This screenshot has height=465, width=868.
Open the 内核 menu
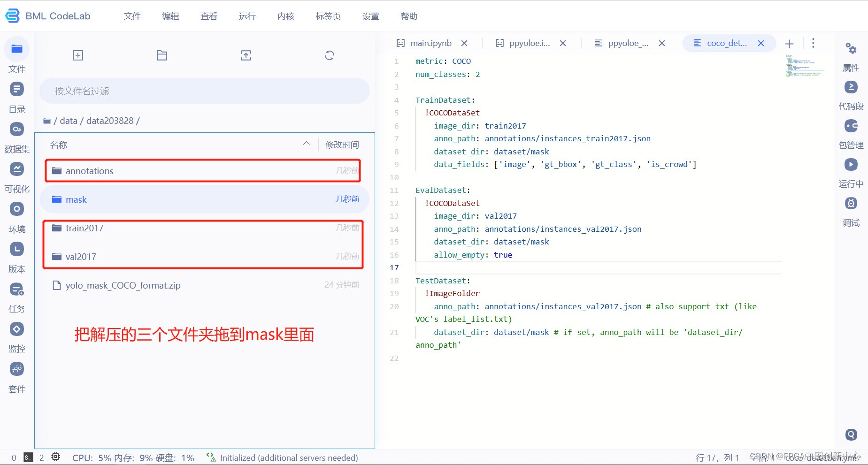286,16
